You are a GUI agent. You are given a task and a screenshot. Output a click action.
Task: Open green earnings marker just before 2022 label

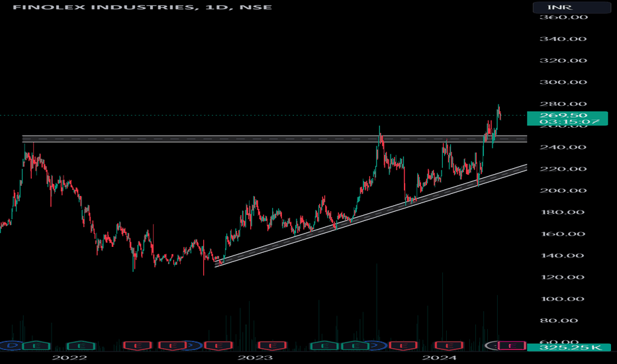pyautogui.click(x=36, y=346)
